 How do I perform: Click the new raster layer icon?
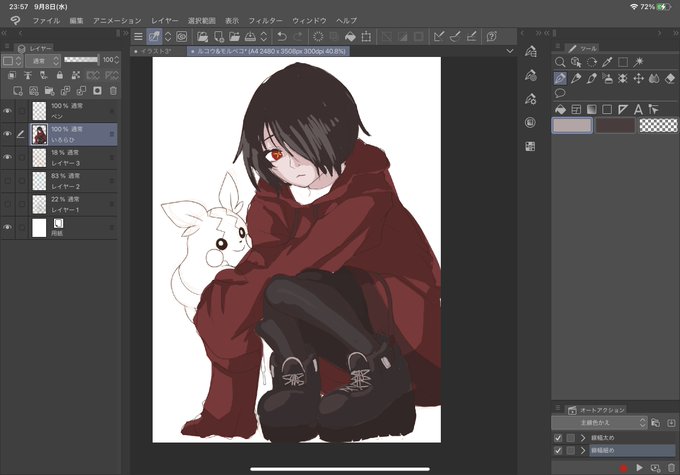(17, 91)
